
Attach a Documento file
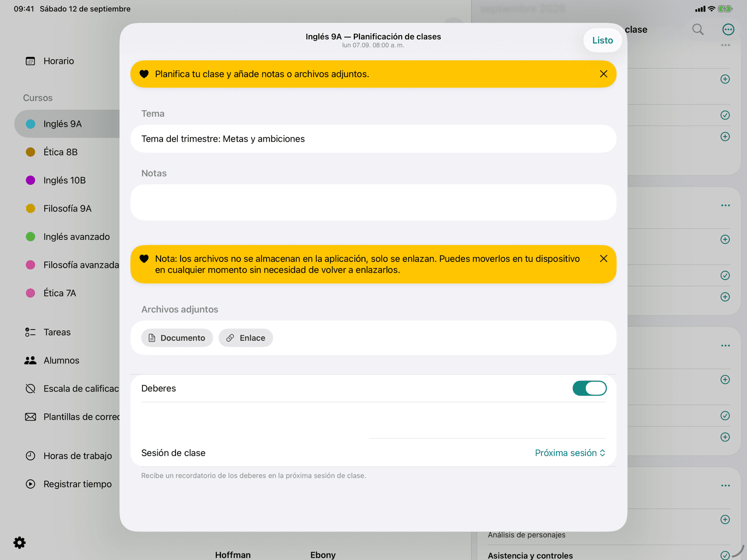coord(177,338)
